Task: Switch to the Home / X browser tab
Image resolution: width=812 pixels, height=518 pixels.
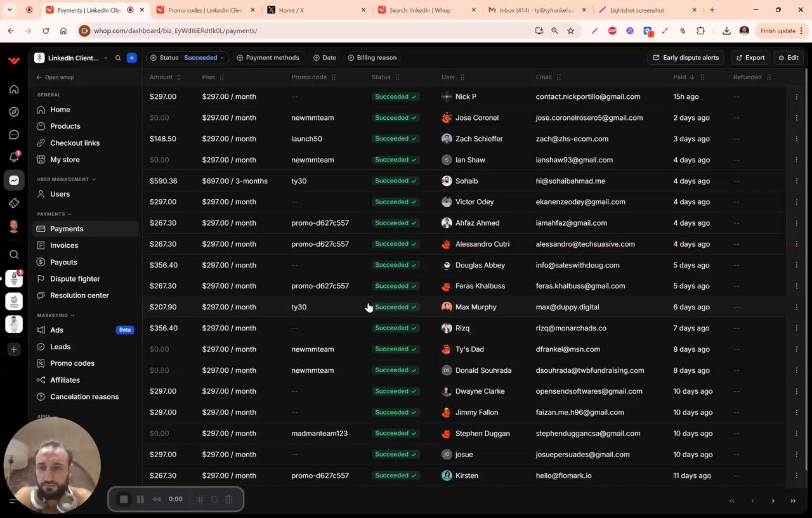Action: [x=316, y=10]
